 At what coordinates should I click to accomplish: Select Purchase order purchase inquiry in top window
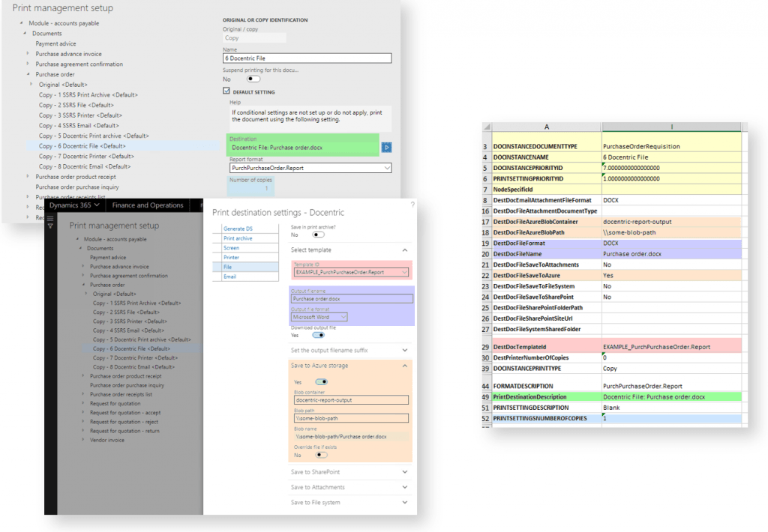tap(77, 187)
